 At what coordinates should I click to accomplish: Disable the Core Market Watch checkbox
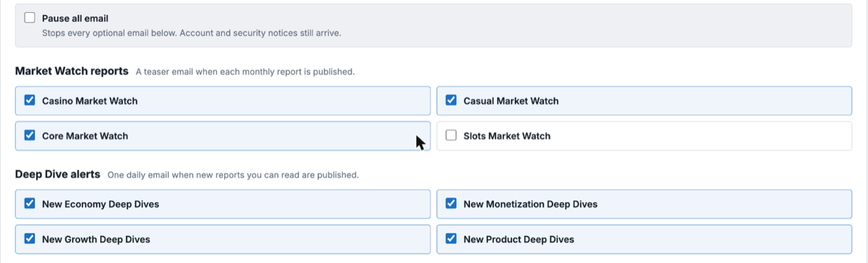pos(30,135)
